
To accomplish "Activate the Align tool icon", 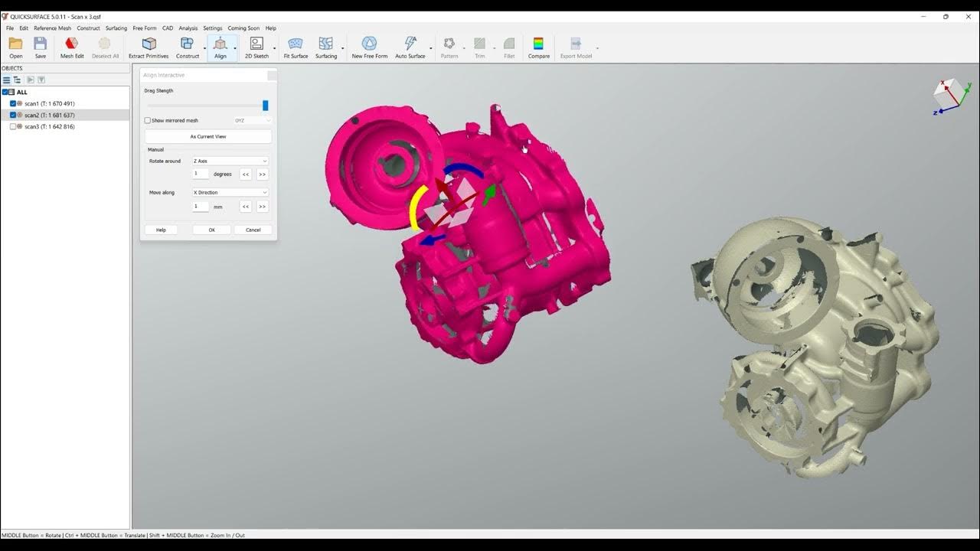I will (x=220, y=44).
